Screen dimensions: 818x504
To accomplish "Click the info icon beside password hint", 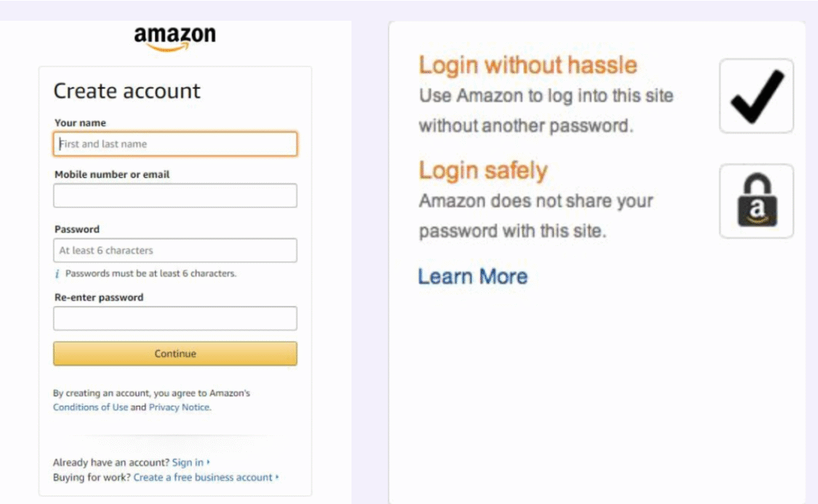I will 58,273.
